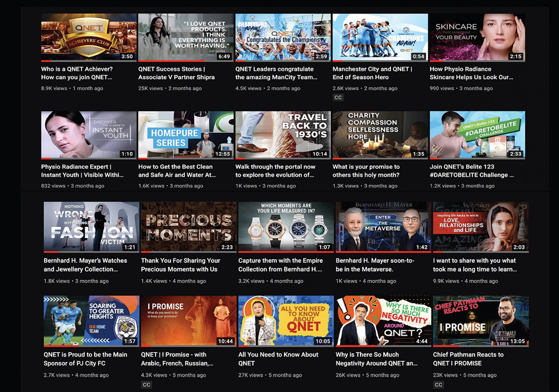Open the 'Fashion Victim' video thumbnail
Image resolution: width=559 pixels, height=392 pixels.
click(x=91, y=227)
